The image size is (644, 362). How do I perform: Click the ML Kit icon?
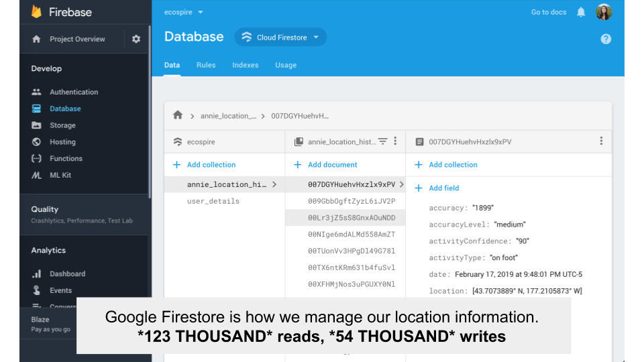tap(36, 175)
